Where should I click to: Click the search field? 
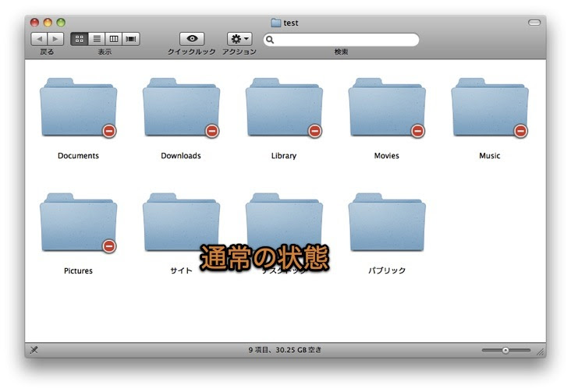341,39
